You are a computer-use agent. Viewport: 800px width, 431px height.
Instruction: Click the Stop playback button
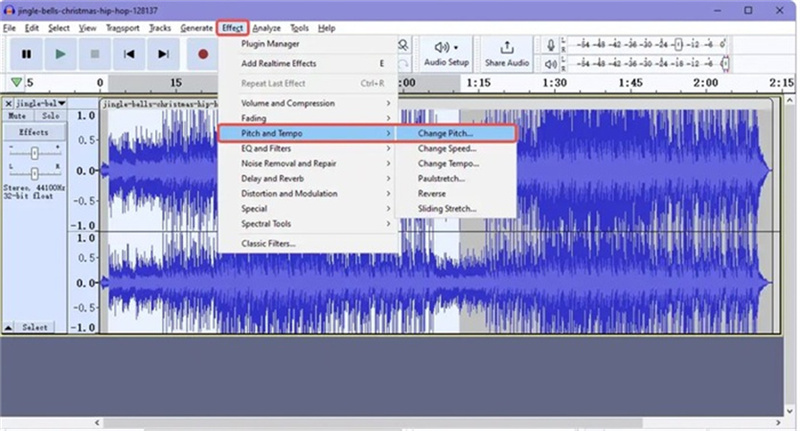[x=95, y=54]
